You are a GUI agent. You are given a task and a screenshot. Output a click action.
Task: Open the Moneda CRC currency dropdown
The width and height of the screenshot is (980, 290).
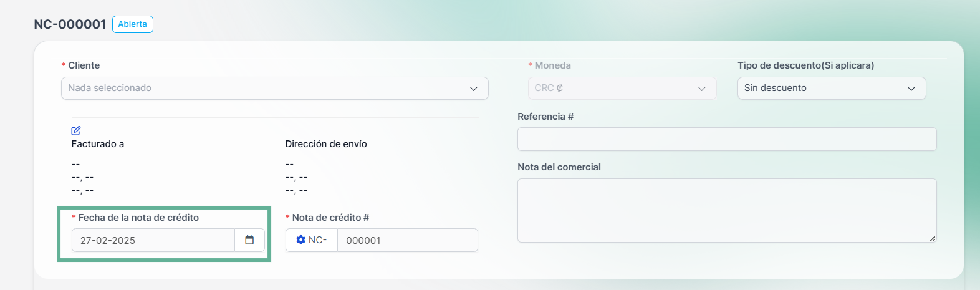[x=622, y=88]
